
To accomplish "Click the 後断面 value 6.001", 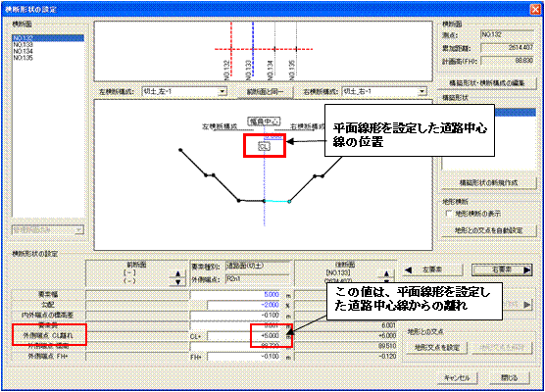I will pyautogui.click(x=389, y=325).
